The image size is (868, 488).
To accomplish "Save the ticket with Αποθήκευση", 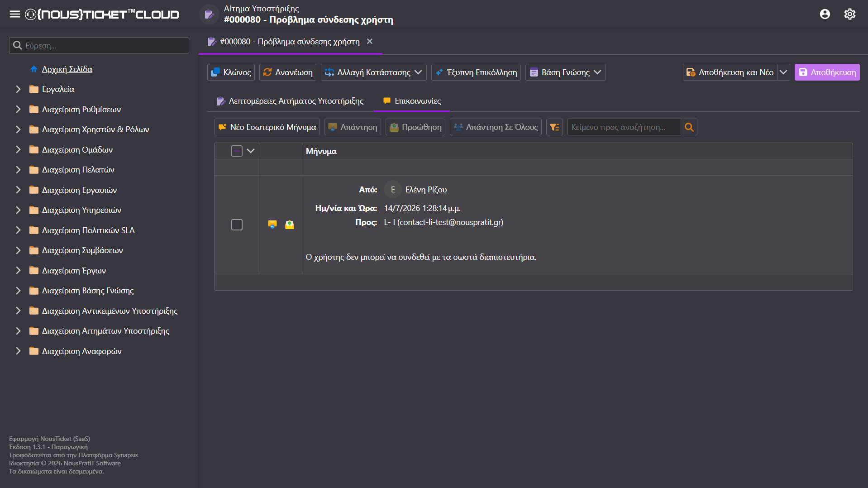I will 827,72.
